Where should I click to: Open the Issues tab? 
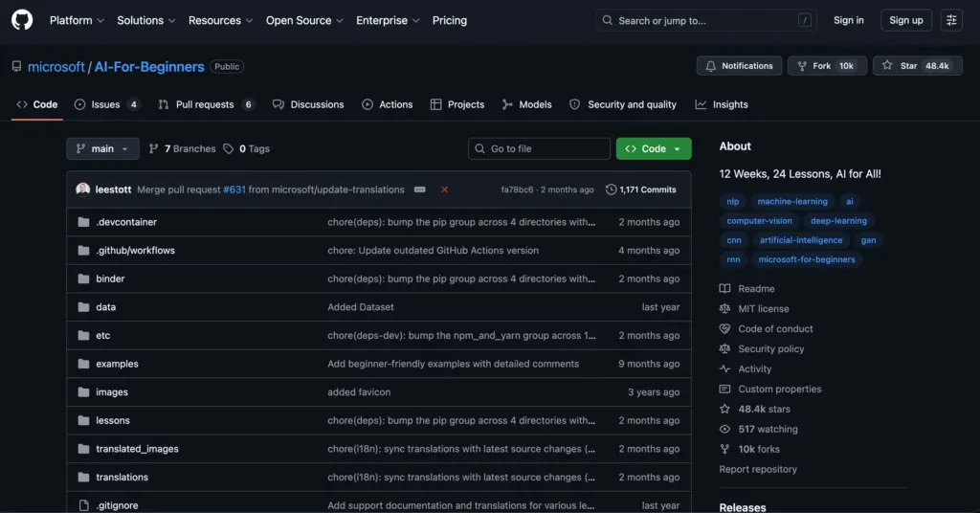click(106, 104)
